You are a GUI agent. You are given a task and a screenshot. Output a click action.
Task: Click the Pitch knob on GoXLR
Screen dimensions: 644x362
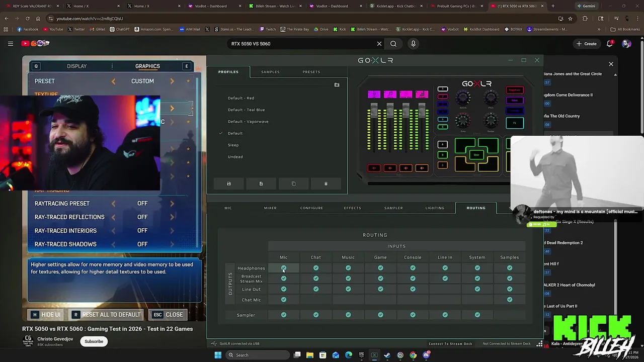[x=491, y=98]
